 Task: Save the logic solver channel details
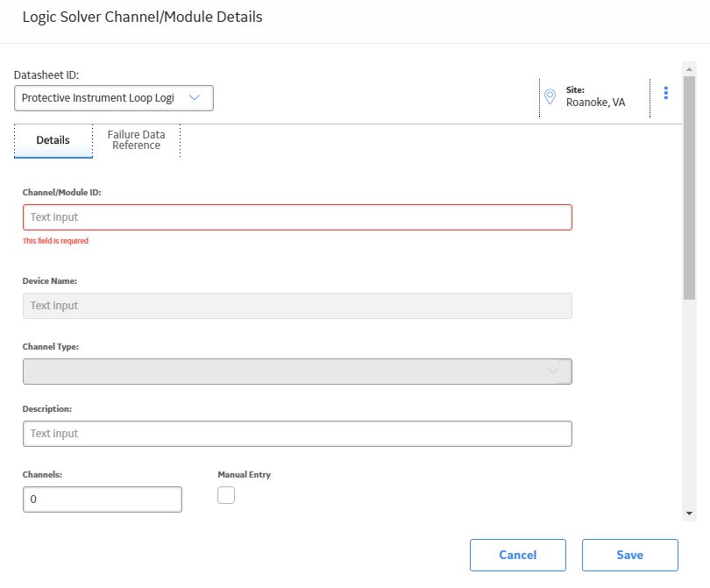(x=630, y=555)
